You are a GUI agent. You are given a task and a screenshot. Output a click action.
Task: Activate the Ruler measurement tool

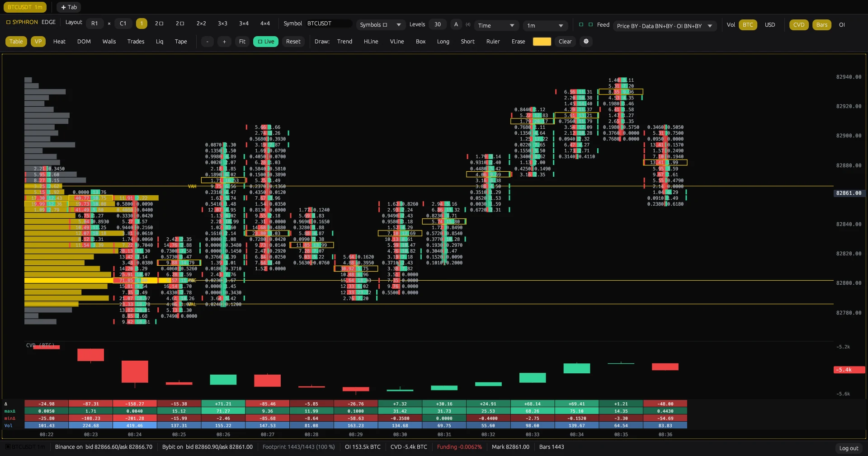(x=493, y=42)
